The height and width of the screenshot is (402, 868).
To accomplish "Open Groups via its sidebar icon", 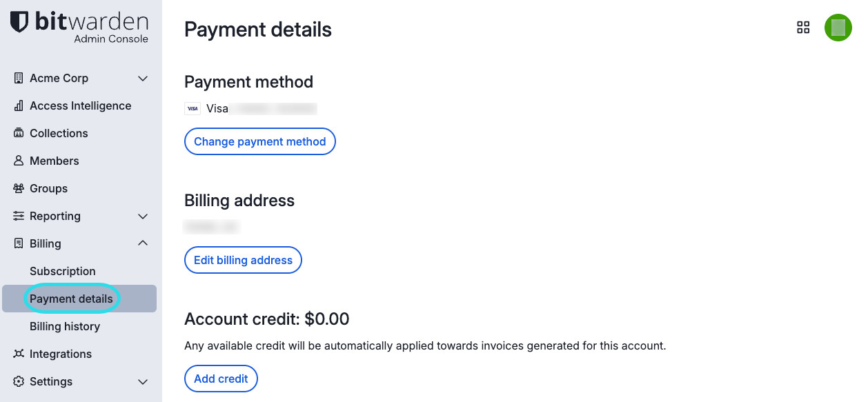I will click(18, 188).
